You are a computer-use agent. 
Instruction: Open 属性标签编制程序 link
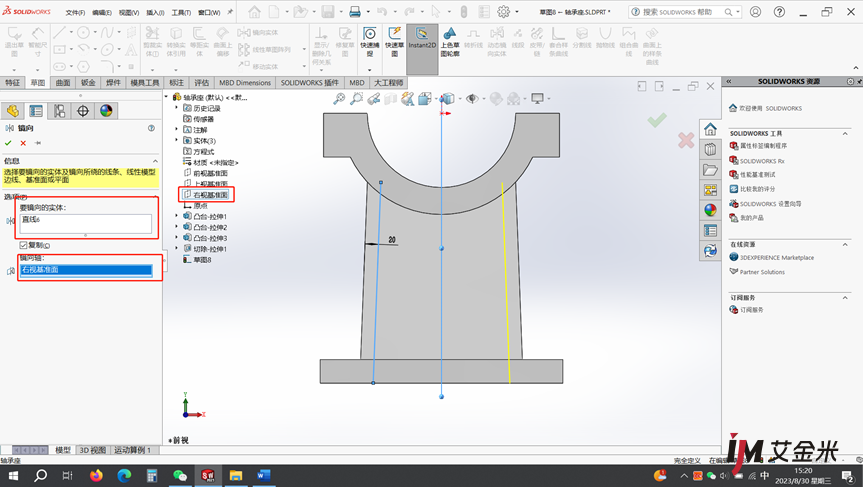[763, 146]
